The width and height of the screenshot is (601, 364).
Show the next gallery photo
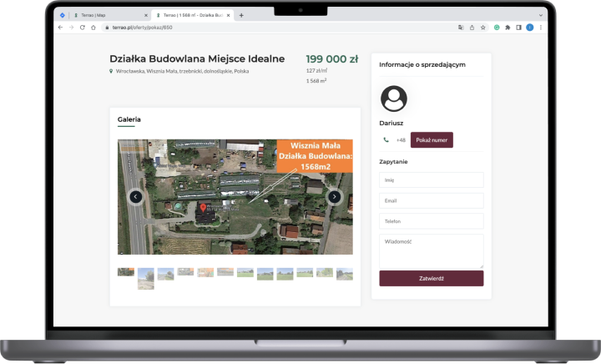point(334,197)
